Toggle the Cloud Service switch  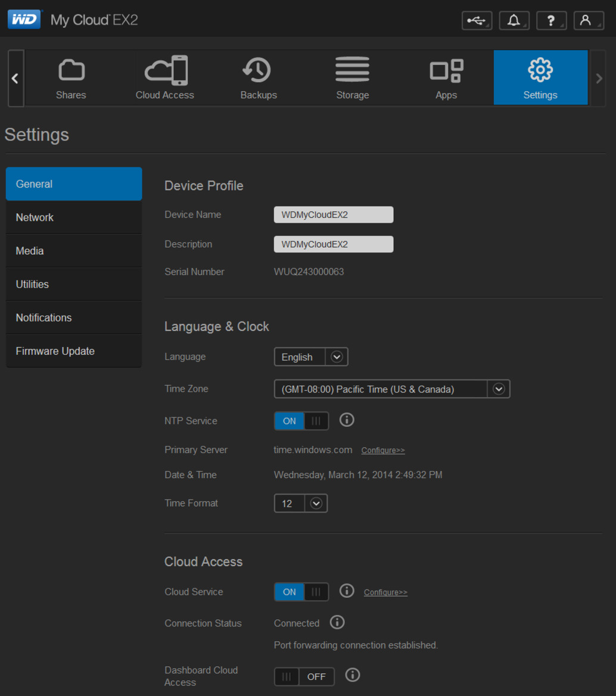pos(301,592)
